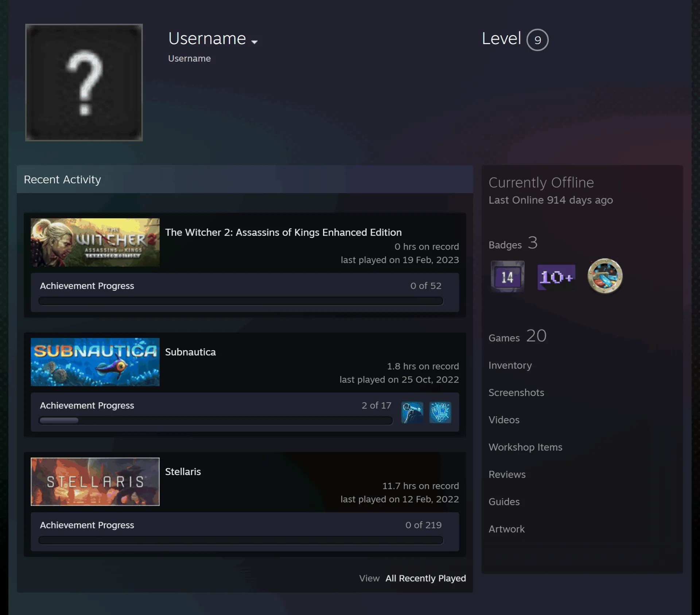Open the Stellaris title link
Image resolution: width=700 pixels, height=615 pixels.
click(x=183, y=472)
